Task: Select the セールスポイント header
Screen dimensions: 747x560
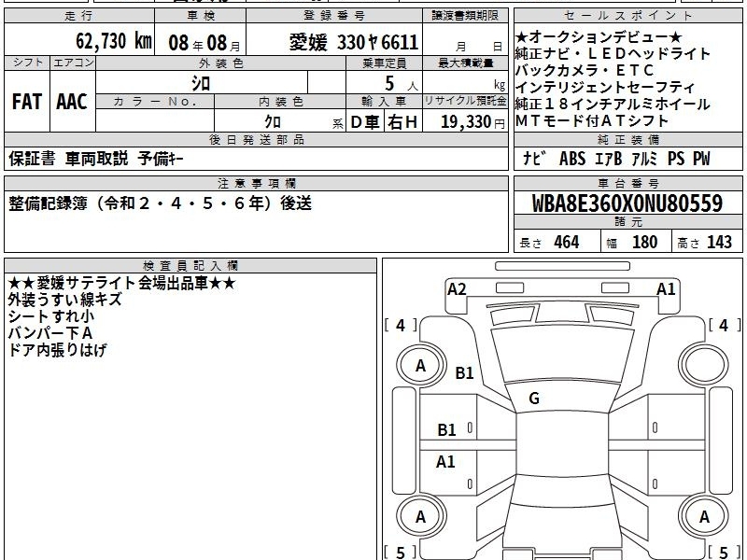Action: tap(627, 16)
